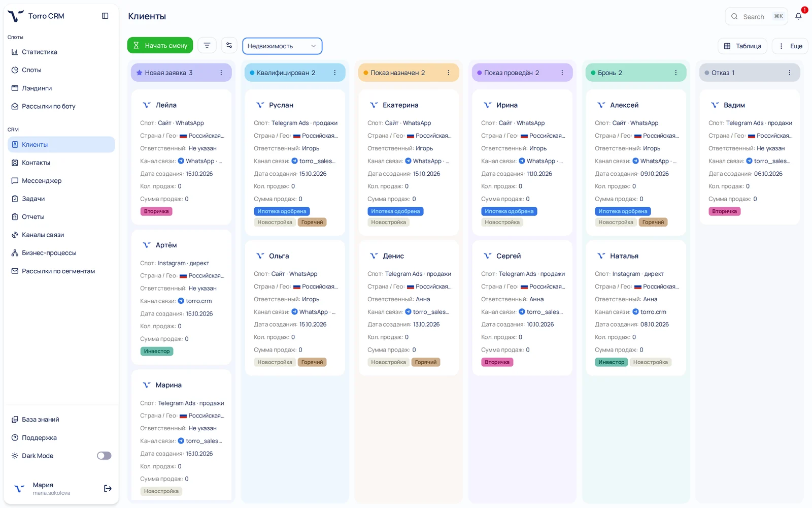The width and height of the screenshot is (812, 508).
Task: Open the Еще more menu
Action: click(790, 46)
